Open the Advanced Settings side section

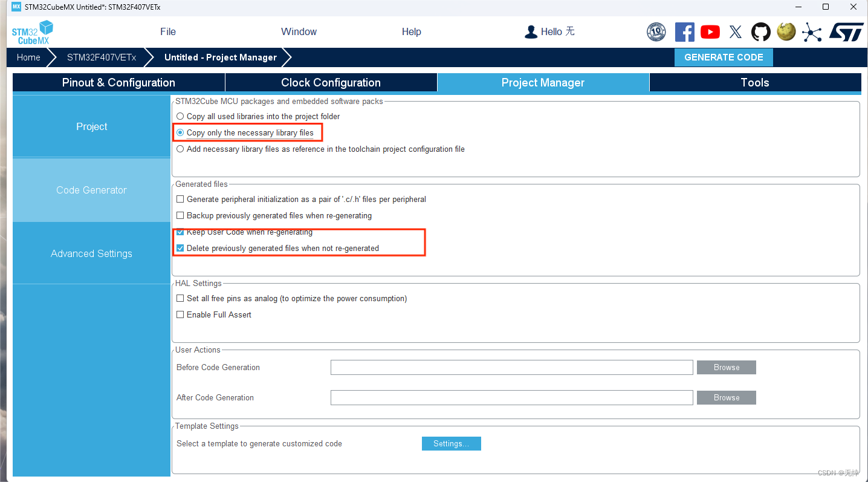click(x=91, y=253)
